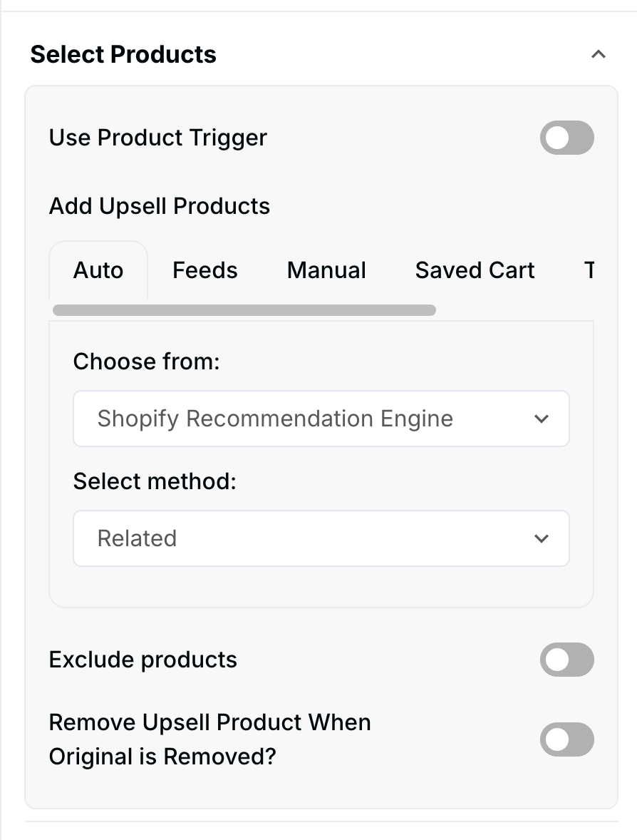Click the cut-off tab after Saved Cart
Viewport: 637px width, 840px height.
click(589, 270)
